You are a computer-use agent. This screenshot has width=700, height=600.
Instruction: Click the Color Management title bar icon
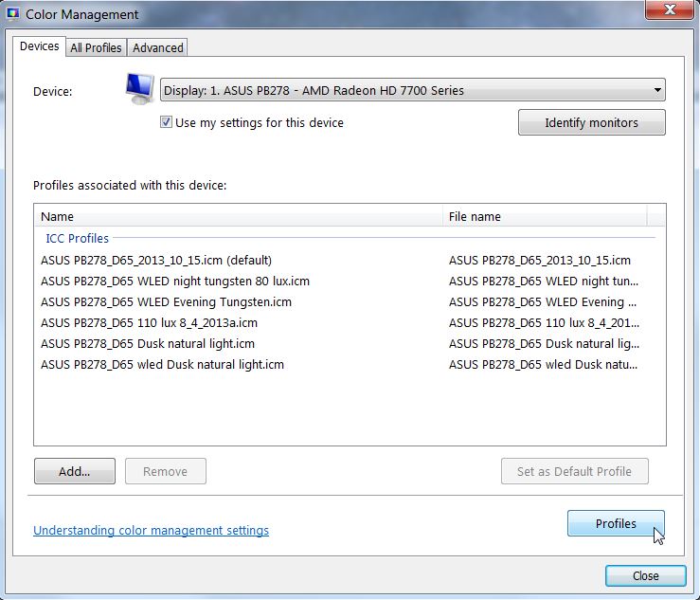(13, 14)
